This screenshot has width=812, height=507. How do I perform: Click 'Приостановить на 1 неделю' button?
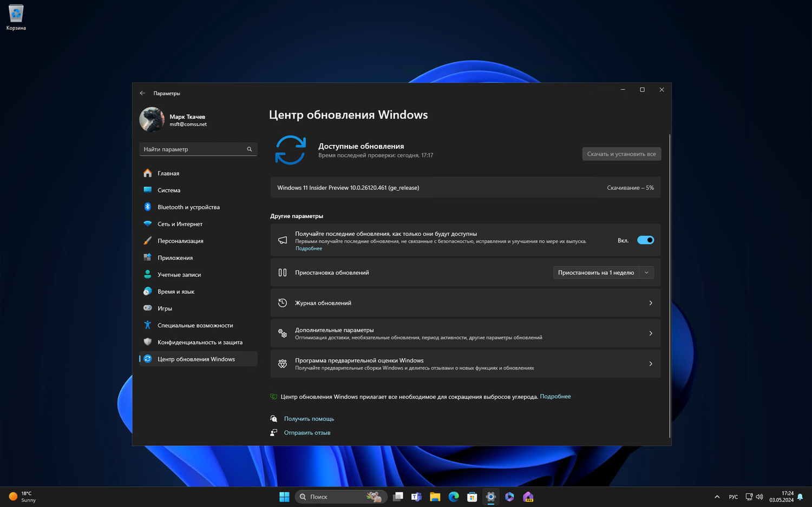coord(596,273)
